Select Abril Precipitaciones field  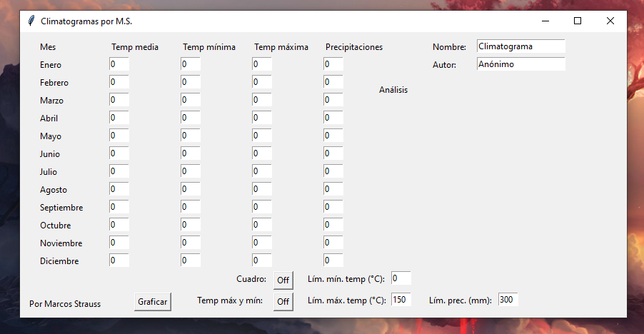click(333, 117)
